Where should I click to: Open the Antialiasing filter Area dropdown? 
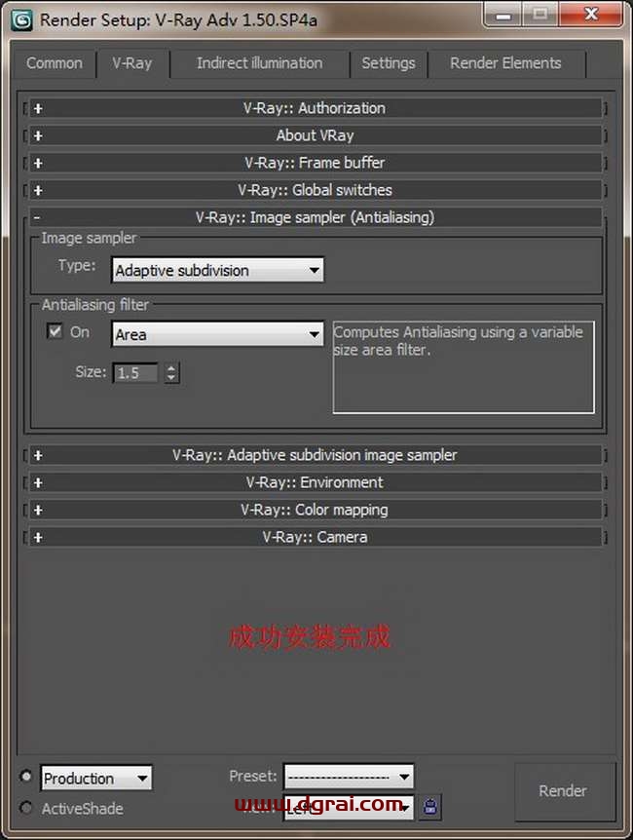tap(217, 334)
